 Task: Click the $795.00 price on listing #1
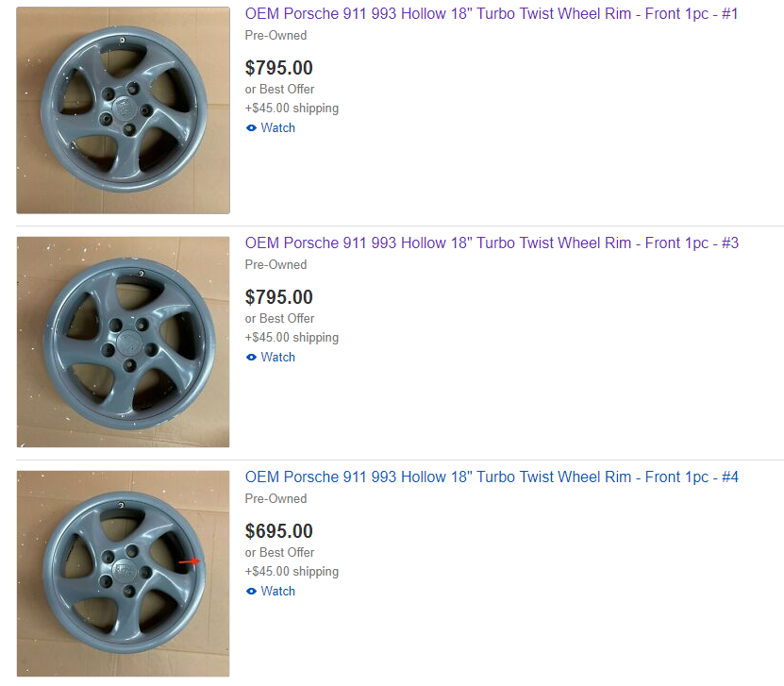point(278,68)
